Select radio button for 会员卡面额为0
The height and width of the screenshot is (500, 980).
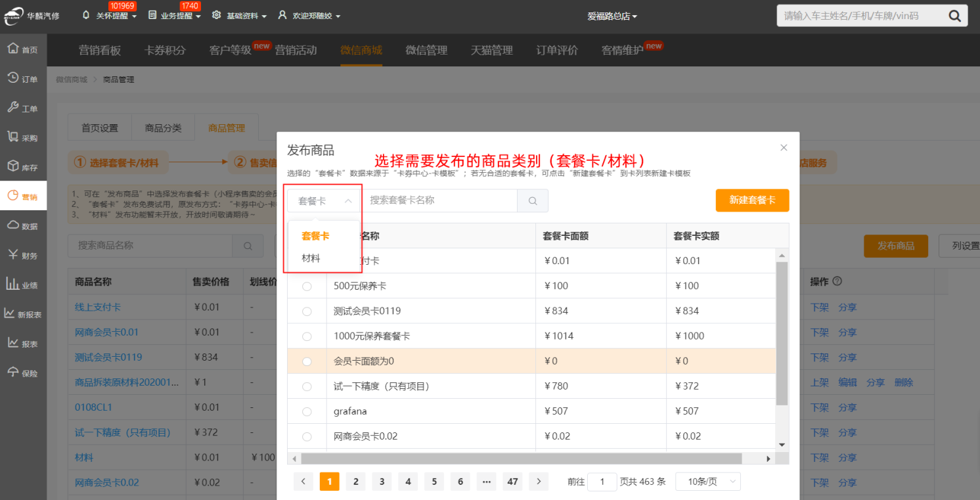[x=307, y=361]
